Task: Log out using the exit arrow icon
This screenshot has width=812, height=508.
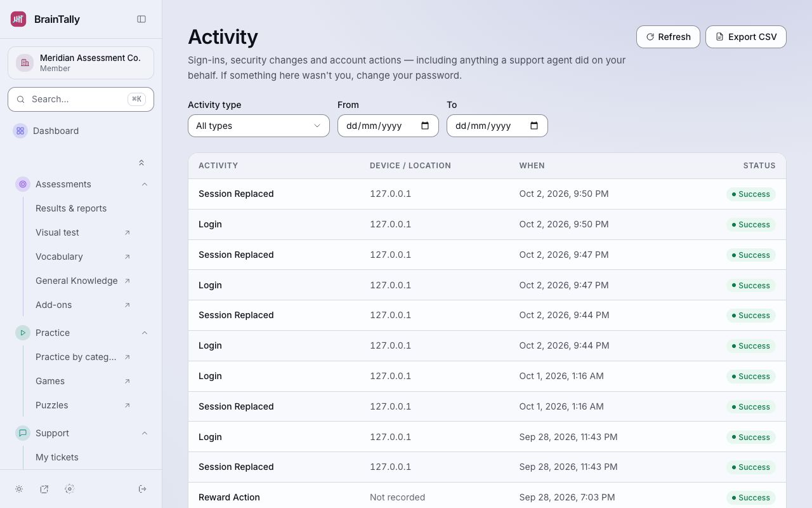Action: tap(143, 489)
